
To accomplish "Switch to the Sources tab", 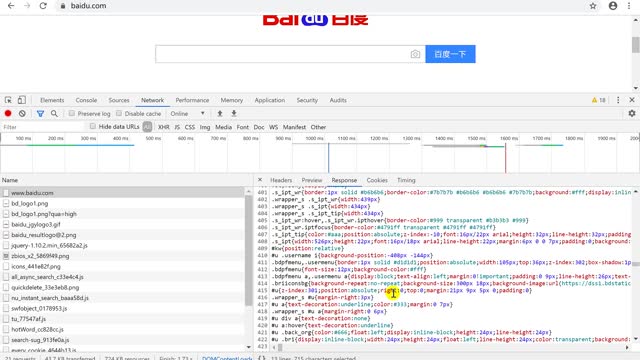I will pos(119,100).
